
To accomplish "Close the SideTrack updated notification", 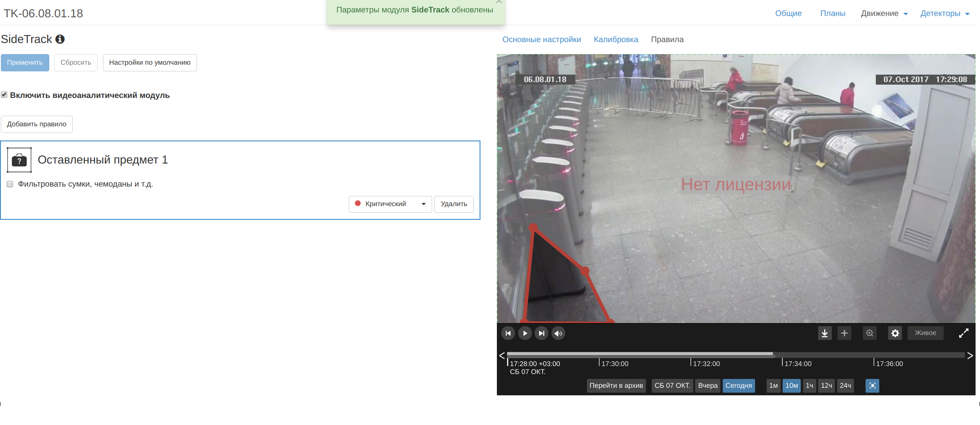I will pyautogui.click(x=499, y=2).
